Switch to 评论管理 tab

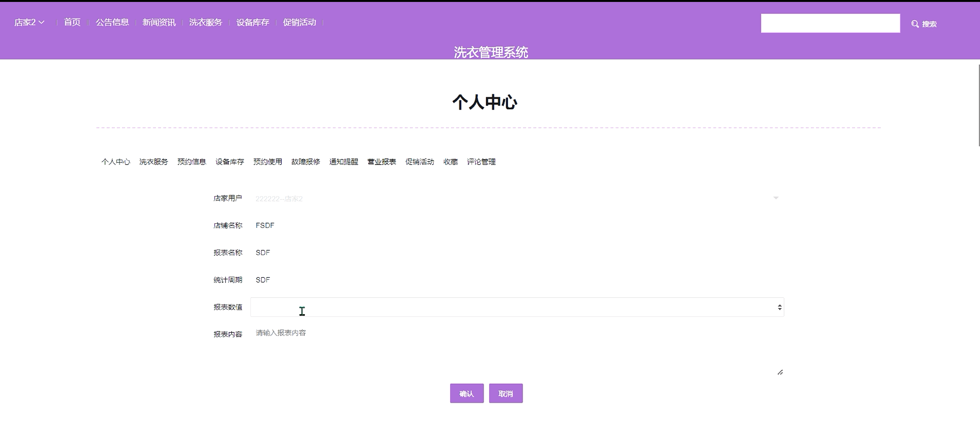click(481, 162)
